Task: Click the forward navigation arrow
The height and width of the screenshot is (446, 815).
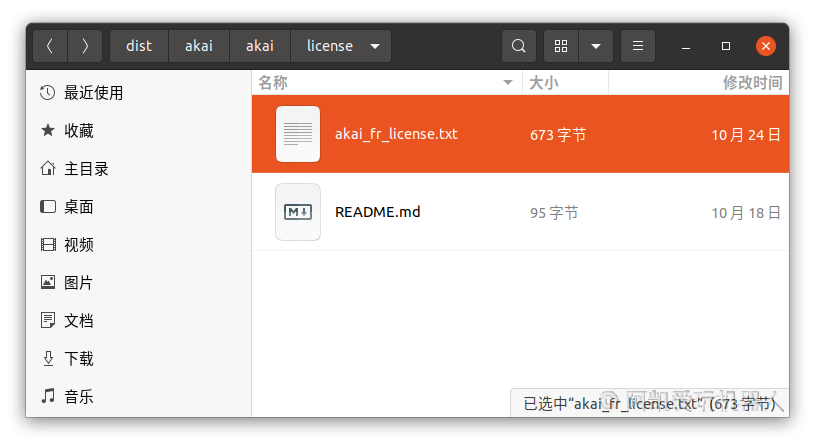Action: (85, 46)
